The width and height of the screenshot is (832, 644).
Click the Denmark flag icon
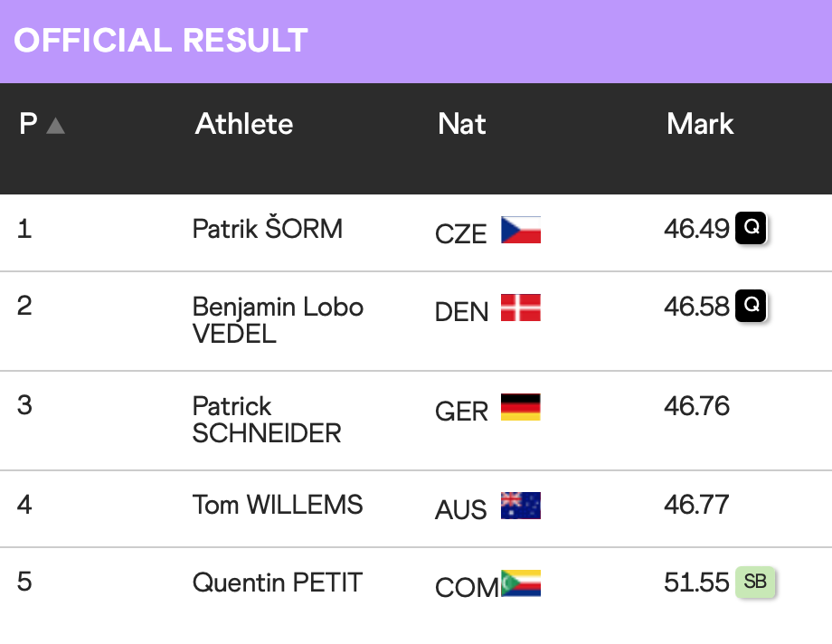521,308
